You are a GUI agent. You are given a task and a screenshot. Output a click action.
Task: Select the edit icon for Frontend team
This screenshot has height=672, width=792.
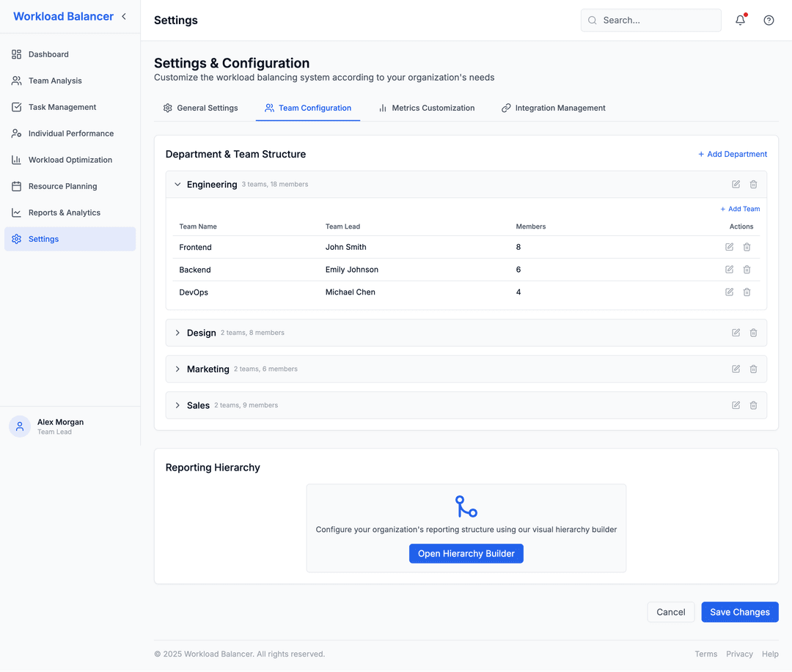729,247
